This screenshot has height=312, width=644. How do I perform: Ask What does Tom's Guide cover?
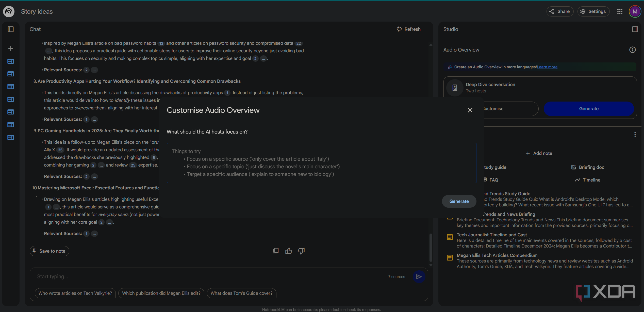[241, 293]
